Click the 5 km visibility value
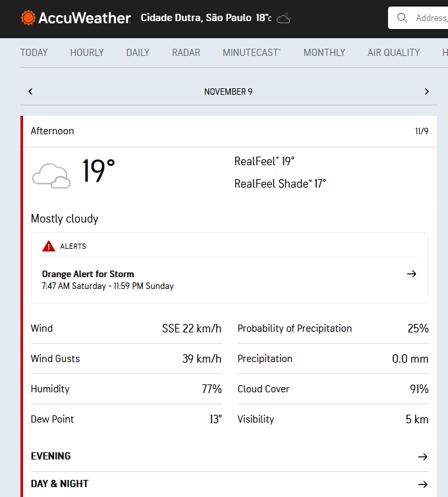 pyautogui.click(x=417, y=419)
